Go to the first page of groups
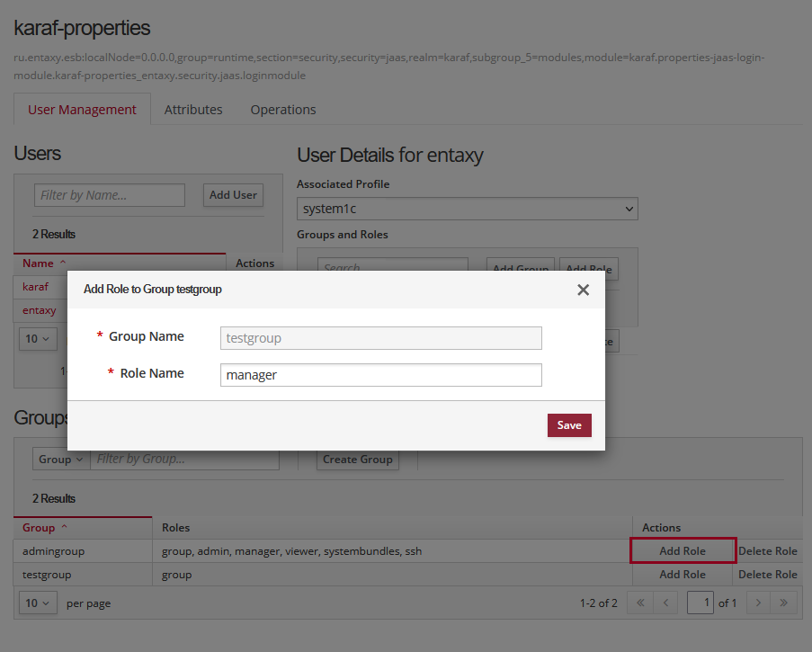Viewport: 812px width, 652px height. [x=639, y=603]
